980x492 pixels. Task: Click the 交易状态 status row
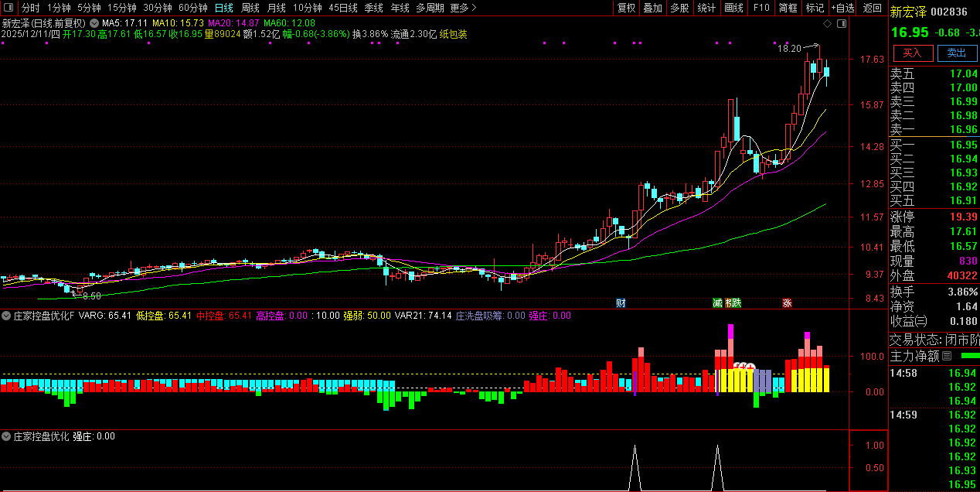tap(934, 339)
